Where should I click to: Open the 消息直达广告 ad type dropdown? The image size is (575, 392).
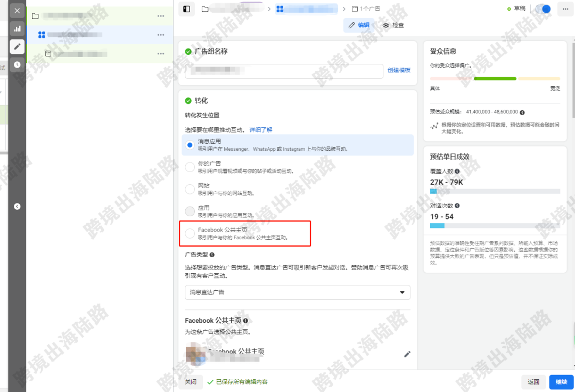pyautogui.click(x=298, y=292)
